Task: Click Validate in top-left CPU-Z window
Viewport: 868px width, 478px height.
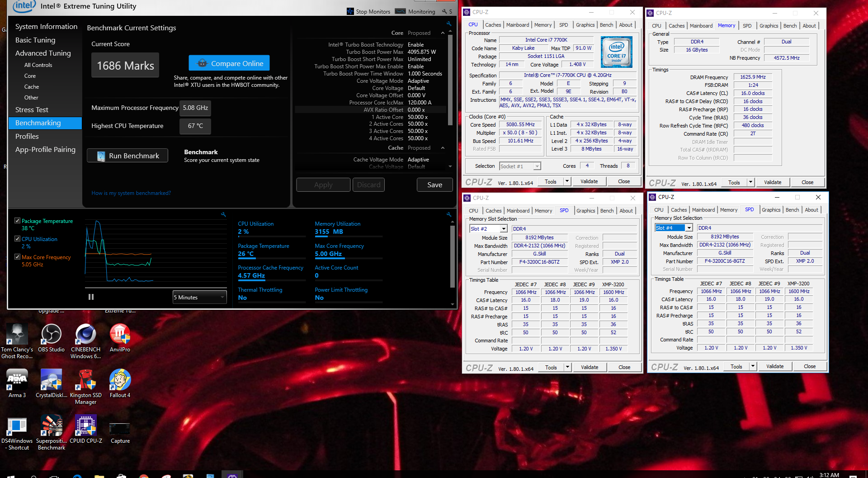Action: (589, 181)
